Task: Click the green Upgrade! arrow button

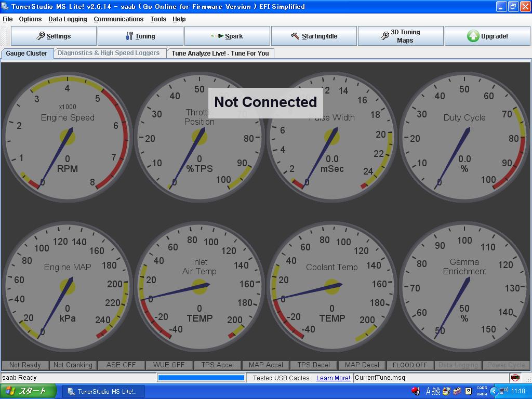Action: [x=487, y=36]
